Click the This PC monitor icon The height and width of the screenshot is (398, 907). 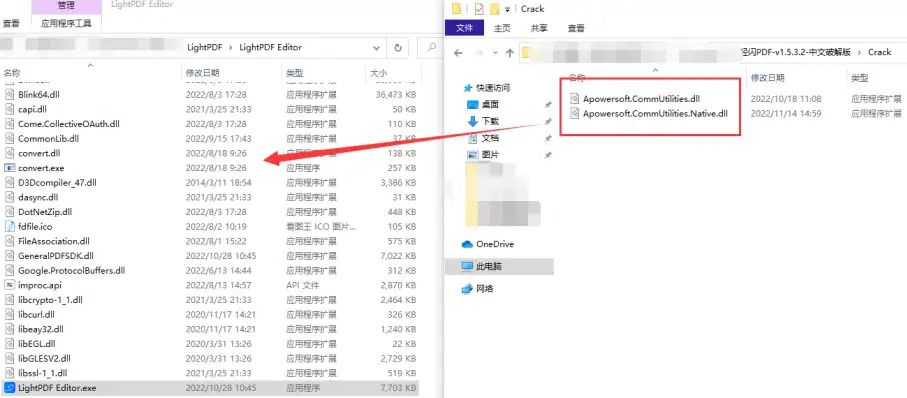pos(467,266)
